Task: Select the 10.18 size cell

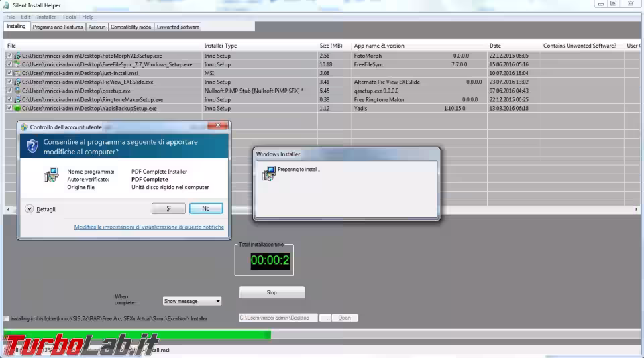Action: pos(326,64)
